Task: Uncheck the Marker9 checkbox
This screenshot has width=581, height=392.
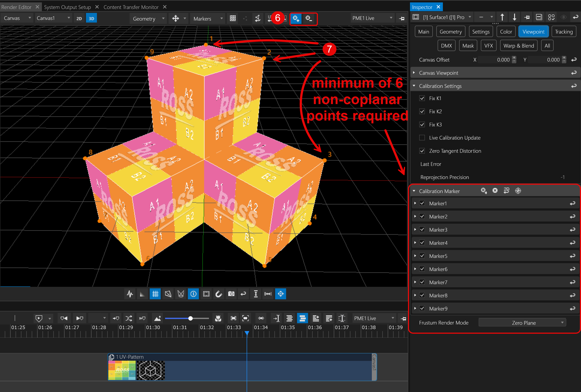Action: point(422,308)
